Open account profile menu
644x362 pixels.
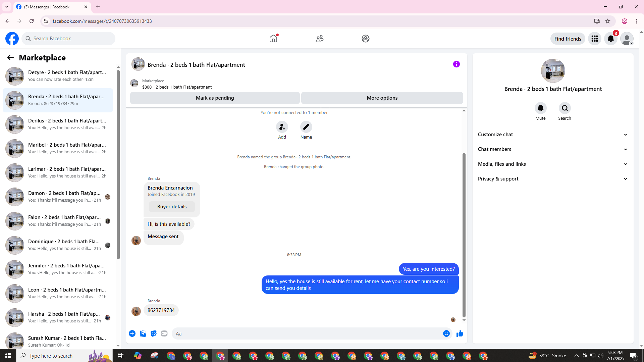[x=627, y=39]
